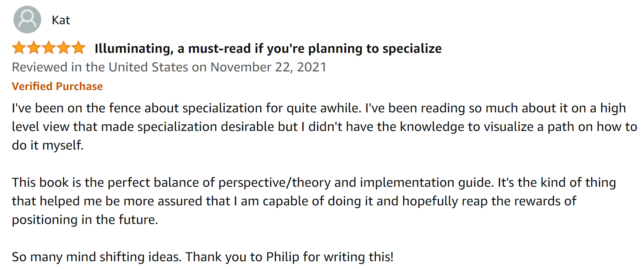Click the paragraph starting 'I've been on the fence'
The image size is (644, 269).
coord(324,127)
